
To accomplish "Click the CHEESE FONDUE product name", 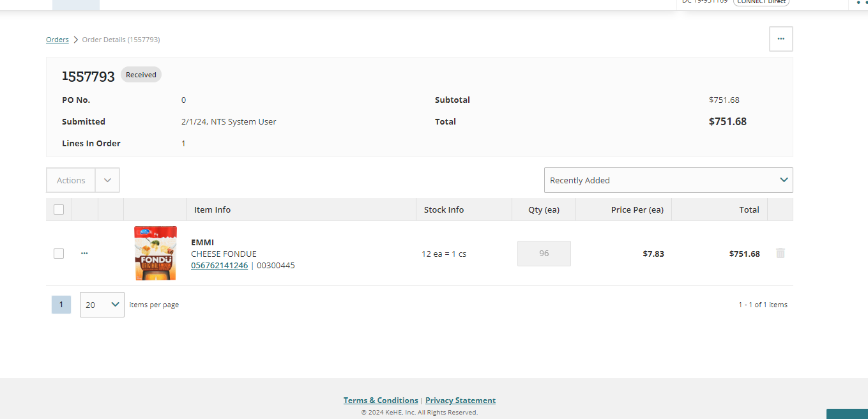I will (x=224, y=254).
